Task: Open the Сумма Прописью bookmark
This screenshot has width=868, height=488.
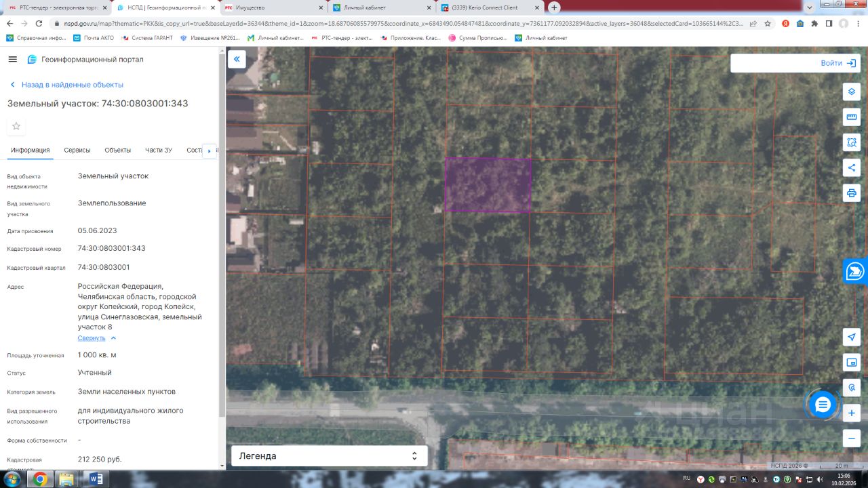Action: coord(477,38)
